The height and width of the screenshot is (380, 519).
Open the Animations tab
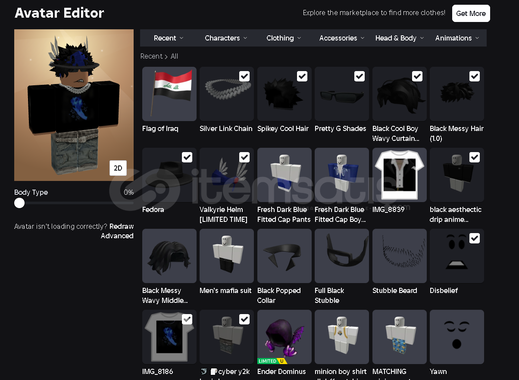click(457, 38)
